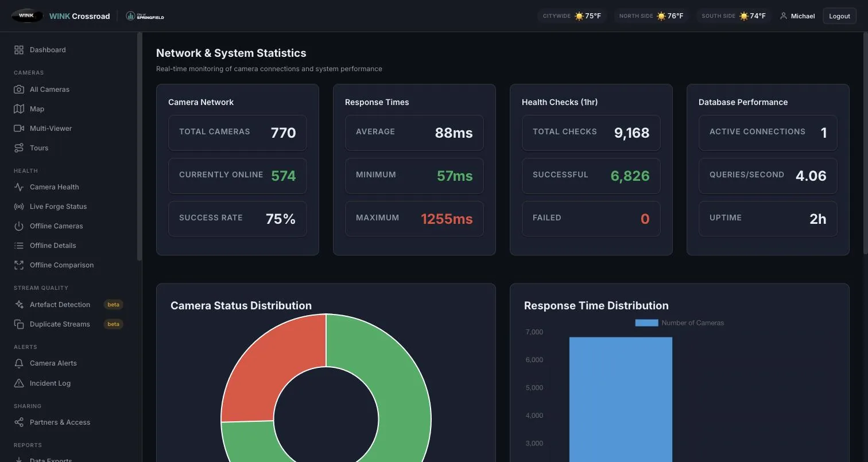Click the Partners & Access share icon
868x462 pixels.
[19, 422]
